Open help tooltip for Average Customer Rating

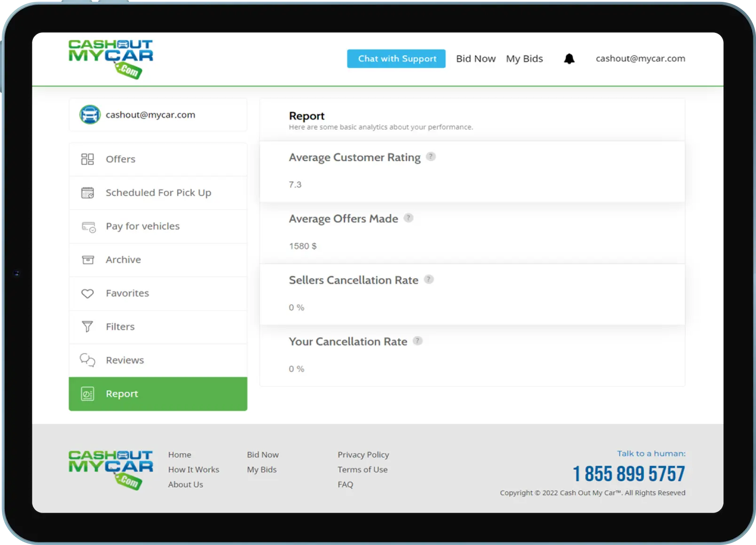pos(431,157)
